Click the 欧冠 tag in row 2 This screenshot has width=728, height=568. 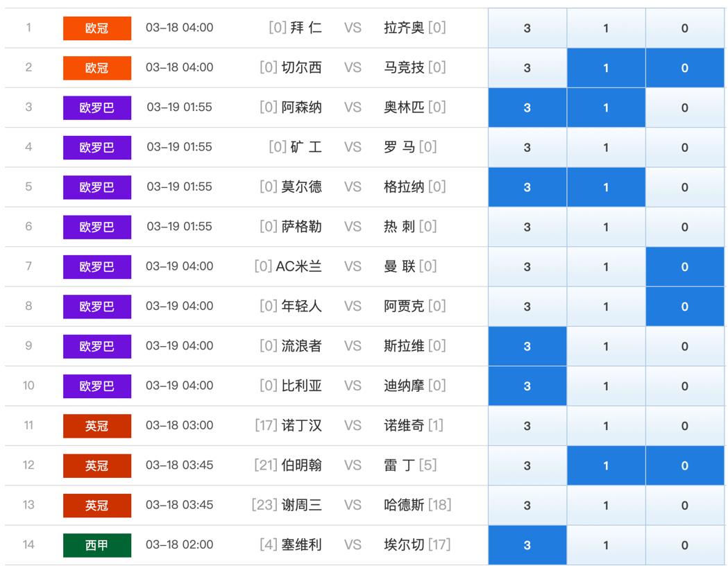coord(97,68)
